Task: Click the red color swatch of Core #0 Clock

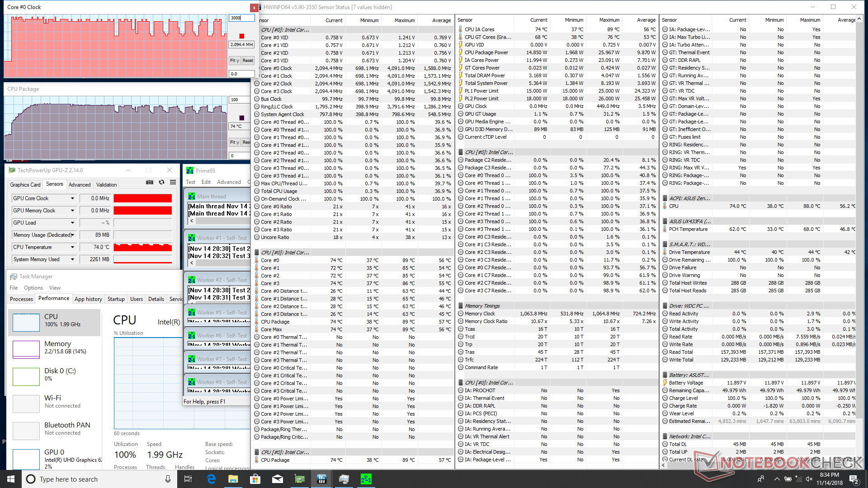Action: click(241, 36)
